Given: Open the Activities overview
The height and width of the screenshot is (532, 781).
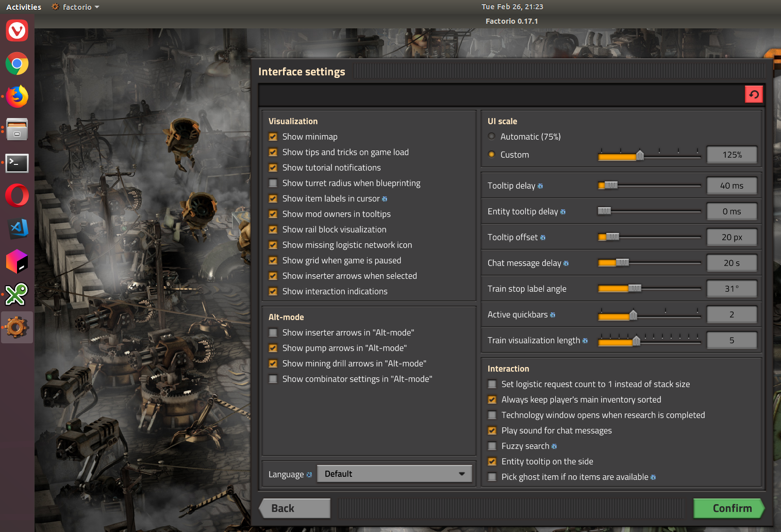Looking at the screenshot, I should tap(24, 7).
